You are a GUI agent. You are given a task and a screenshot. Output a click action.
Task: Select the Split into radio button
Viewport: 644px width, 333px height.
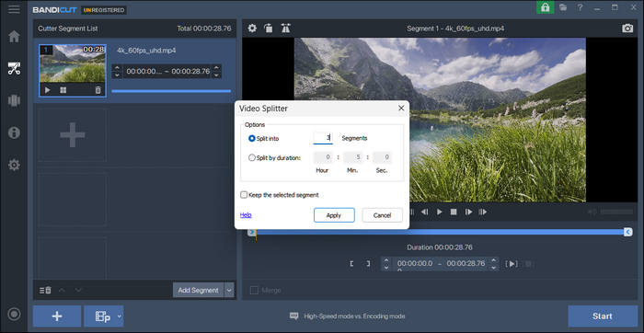click(x=252, y=139)
